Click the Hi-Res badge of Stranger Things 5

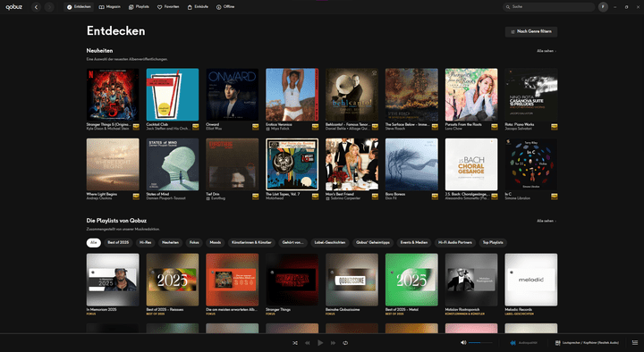pos(136,127)
